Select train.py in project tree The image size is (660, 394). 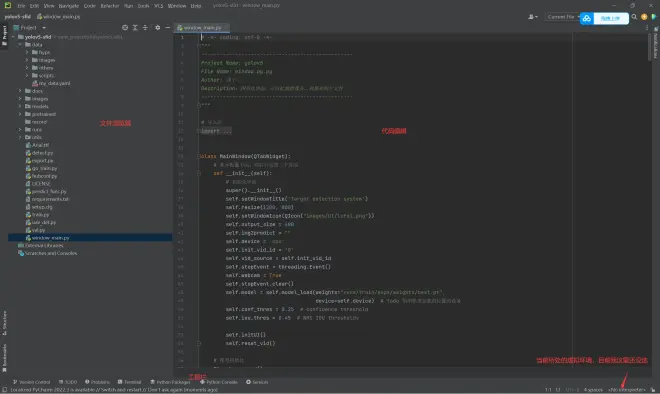point(37,215)
